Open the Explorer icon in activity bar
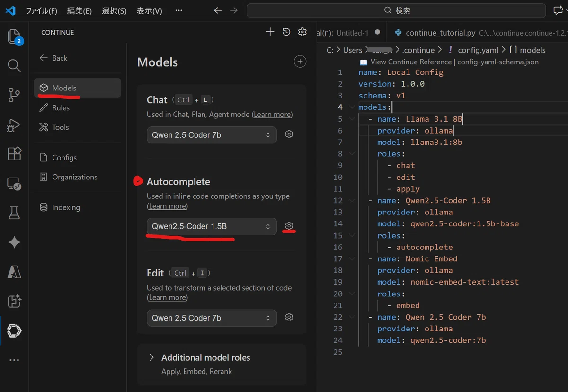This screenshot has width=568, height=392. point(14,37)
